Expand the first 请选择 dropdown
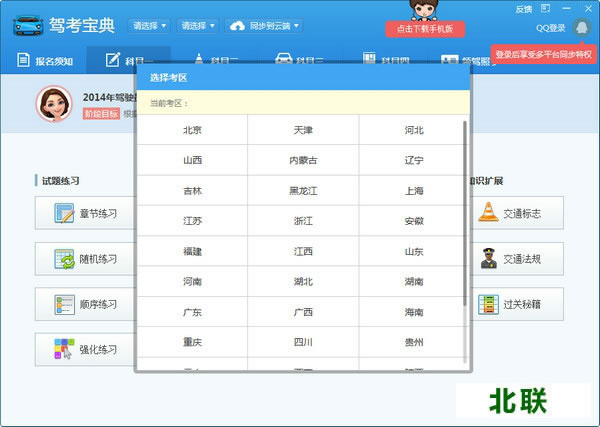Screen dimensions: 600x427 coord(149,25)
